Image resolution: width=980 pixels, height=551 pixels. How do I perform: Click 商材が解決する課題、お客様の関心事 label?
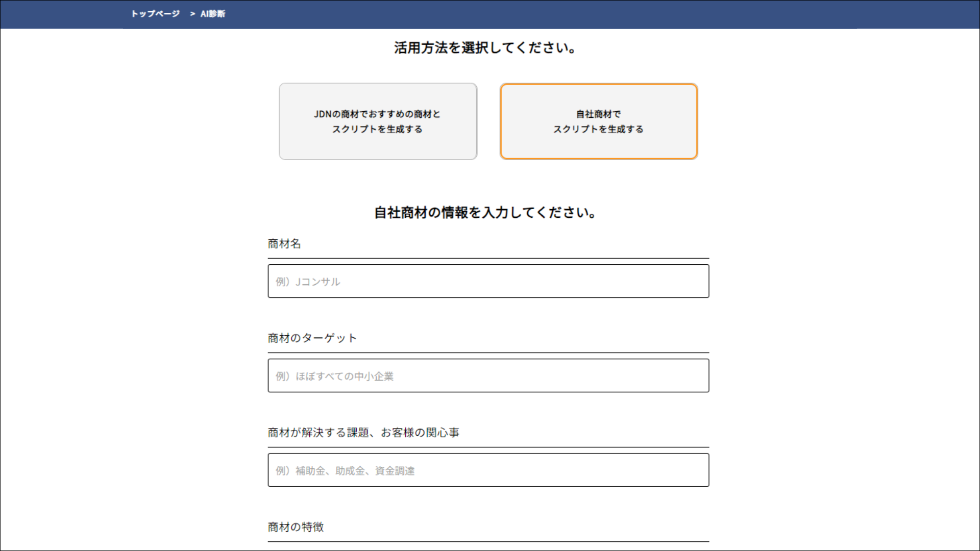click(363, 433)
